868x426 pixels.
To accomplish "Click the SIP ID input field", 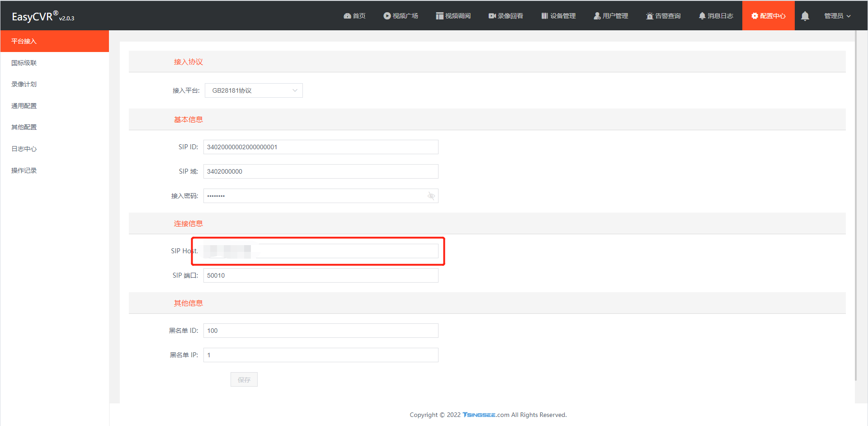I will click(x=321, y=147).
